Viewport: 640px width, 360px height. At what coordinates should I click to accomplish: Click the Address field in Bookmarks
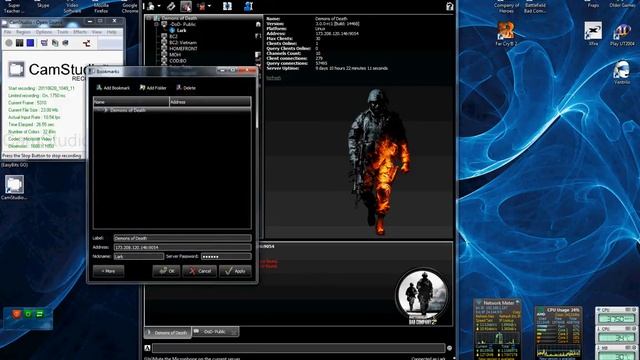[x=182, y=247]
